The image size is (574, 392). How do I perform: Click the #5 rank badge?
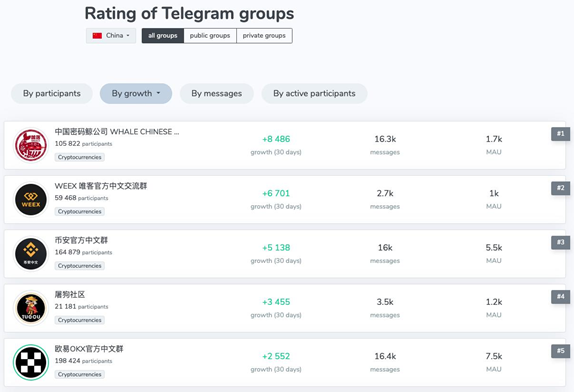point(560,351)
